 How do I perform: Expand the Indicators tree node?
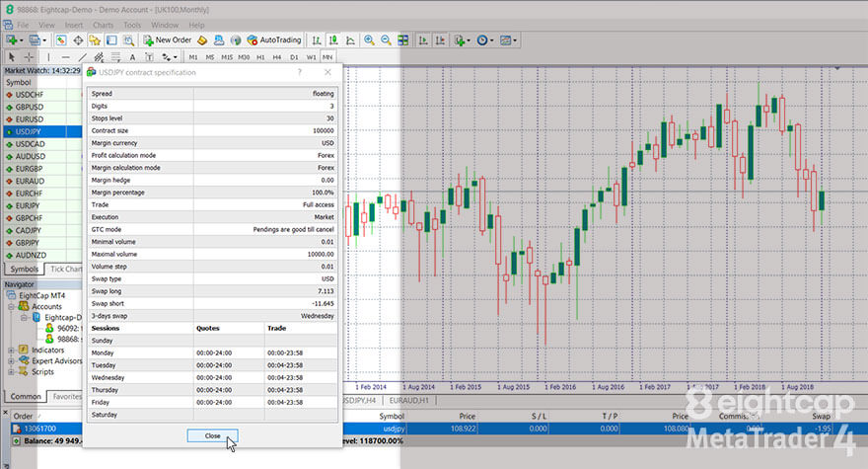(x=11, y=351)
